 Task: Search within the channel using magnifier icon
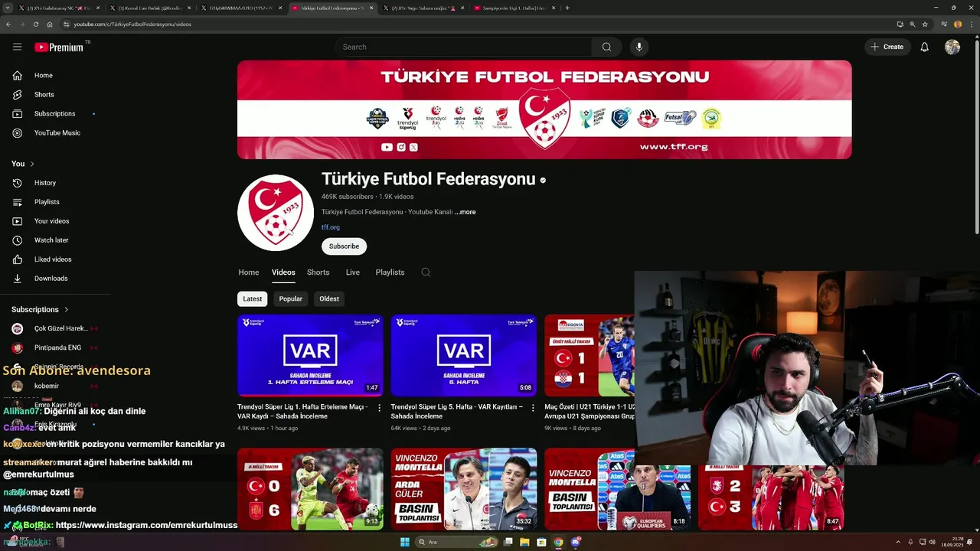426,272
